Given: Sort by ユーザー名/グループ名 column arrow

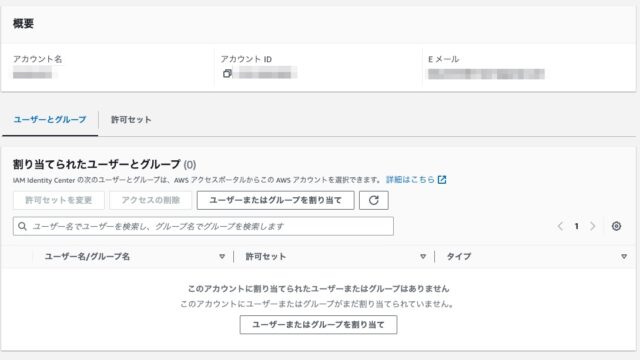Looking at the screenshot, I should 222,256.
